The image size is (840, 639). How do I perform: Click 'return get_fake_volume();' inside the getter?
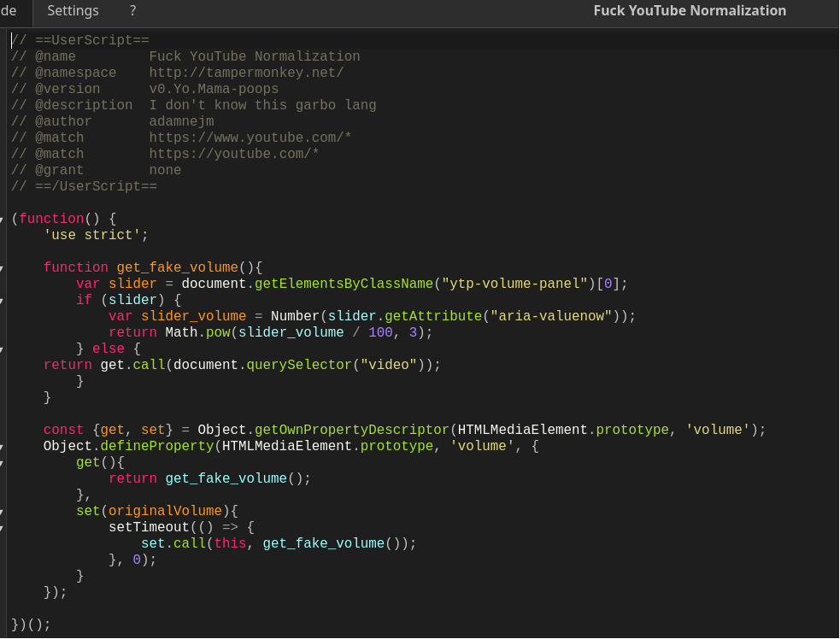209,479
